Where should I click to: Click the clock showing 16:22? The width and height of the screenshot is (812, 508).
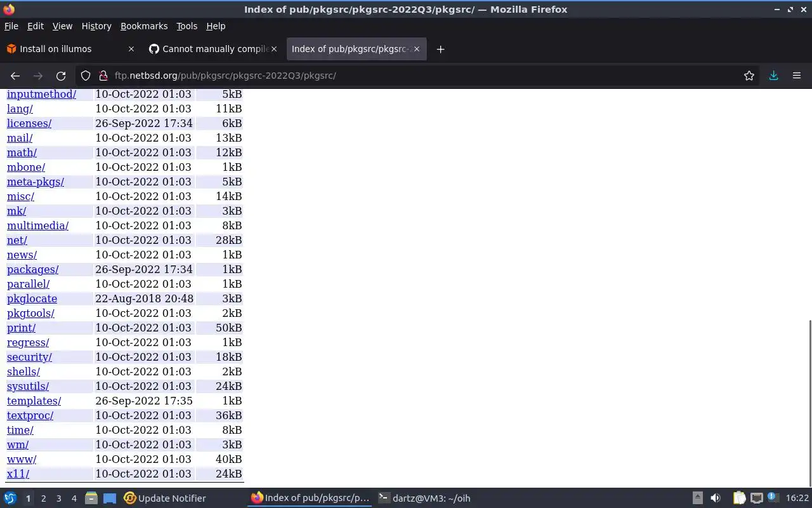coord(797,498)
